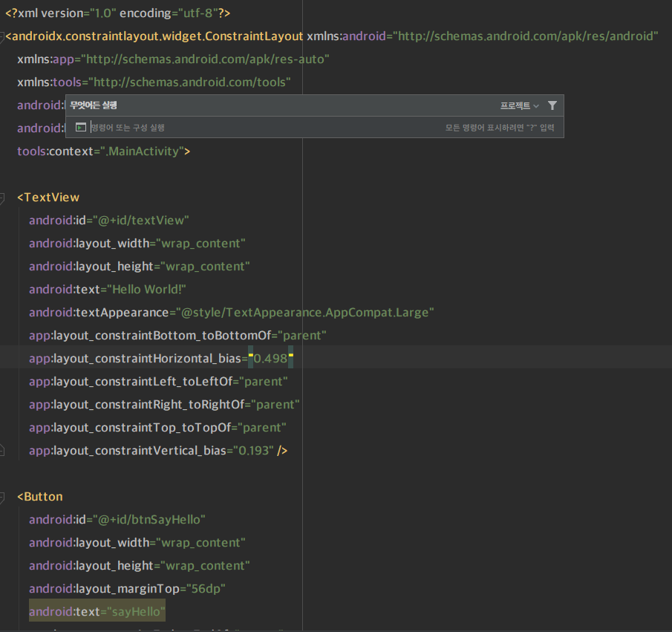Click the ".MainActivity" context value

(143, 152)
